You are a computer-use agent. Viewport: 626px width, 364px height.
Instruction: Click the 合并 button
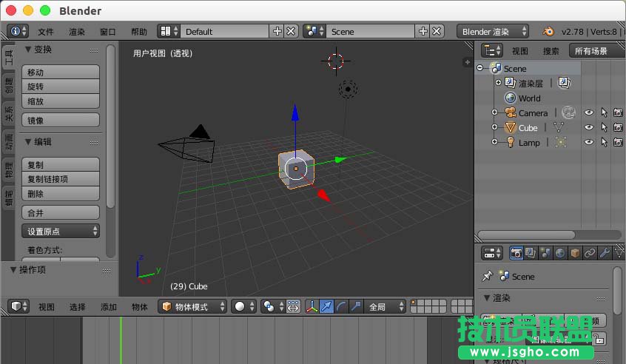[x=61, y=212]
